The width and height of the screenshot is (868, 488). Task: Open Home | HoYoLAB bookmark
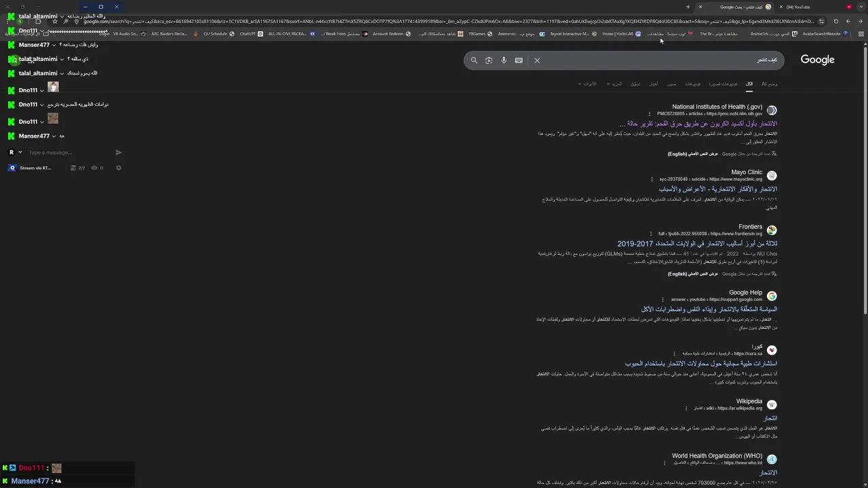coord(621,34)
